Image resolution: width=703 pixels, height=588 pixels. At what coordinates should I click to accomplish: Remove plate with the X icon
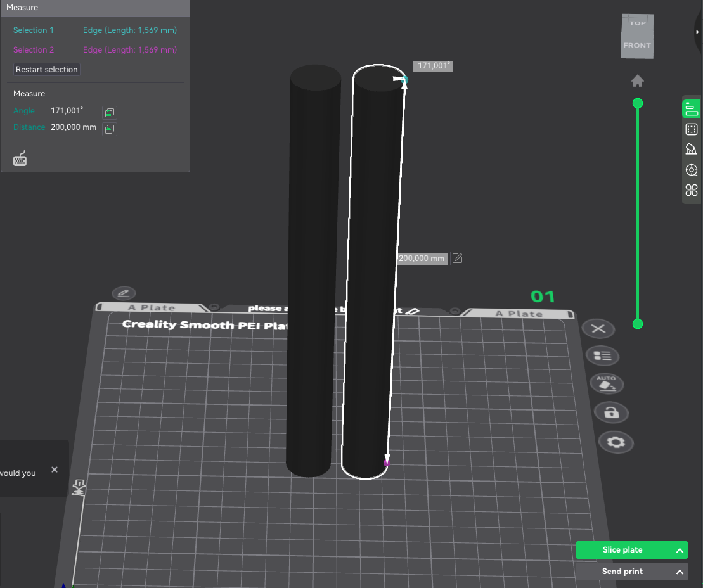[598, 329]
